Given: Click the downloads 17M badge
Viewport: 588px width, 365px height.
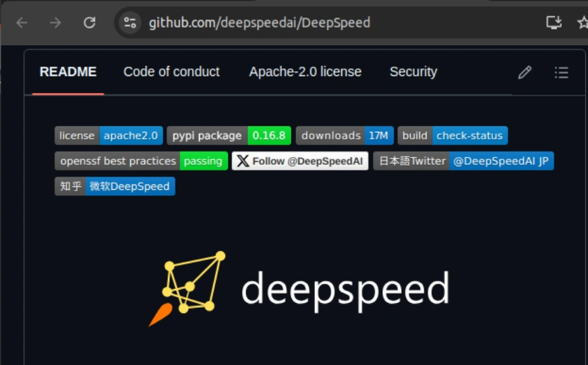Looking at the screenshot, I should (345, 135).
